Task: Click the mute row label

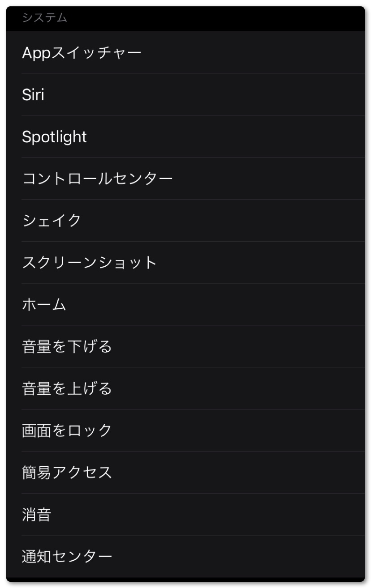Action: click(36, 515)
